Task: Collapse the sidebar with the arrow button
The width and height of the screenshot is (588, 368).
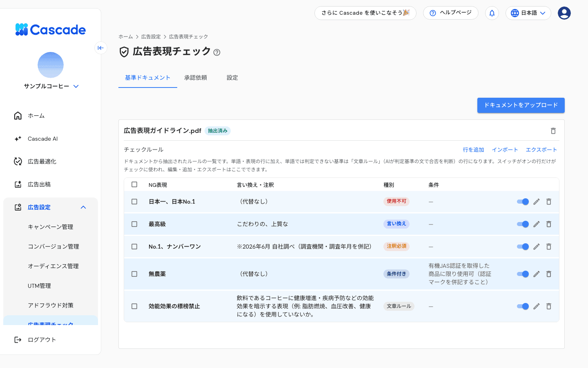Action: [101, 48]
